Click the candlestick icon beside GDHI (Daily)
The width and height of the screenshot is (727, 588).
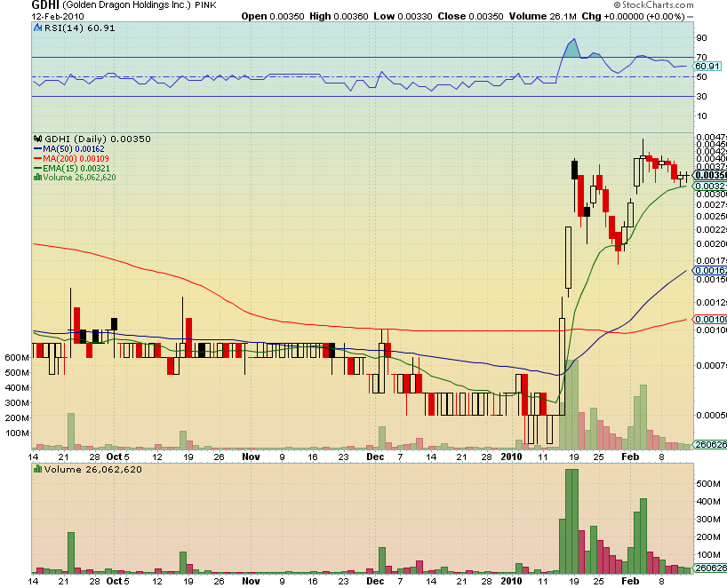coord(38,139)
